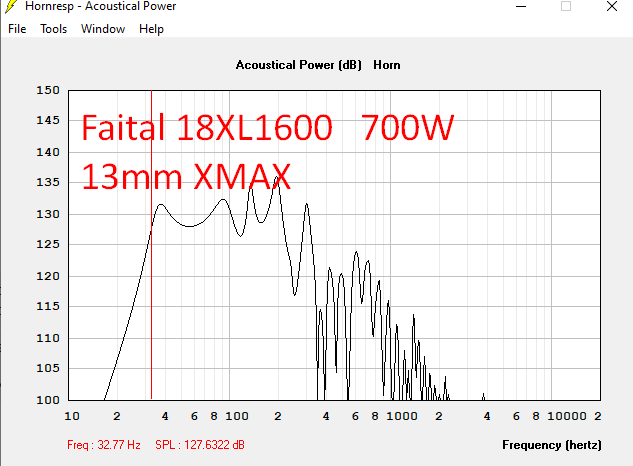The image size is (633, 466).
Task: Open the Help menu
Action: click(x=151, y=29)
